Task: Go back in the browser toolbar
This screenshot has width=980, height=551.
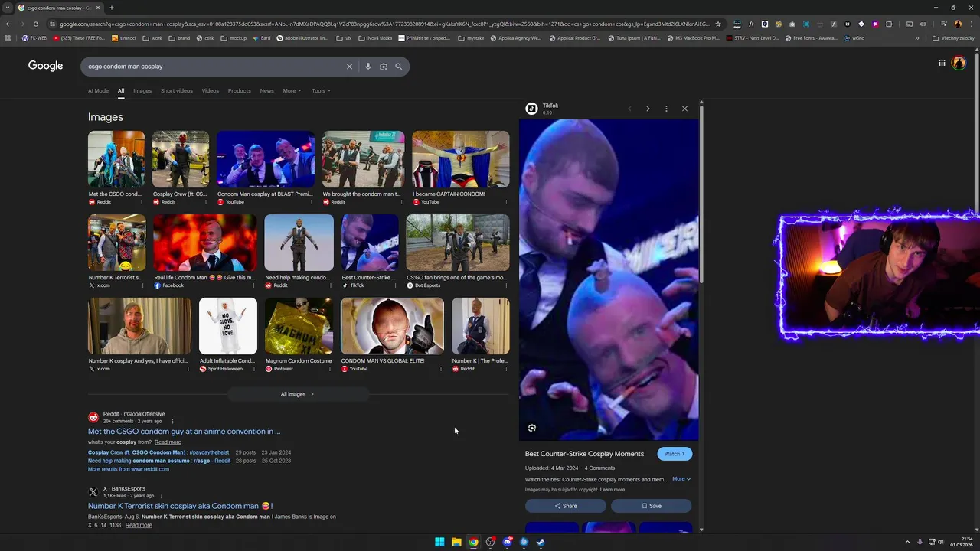Action: (8, 24)
